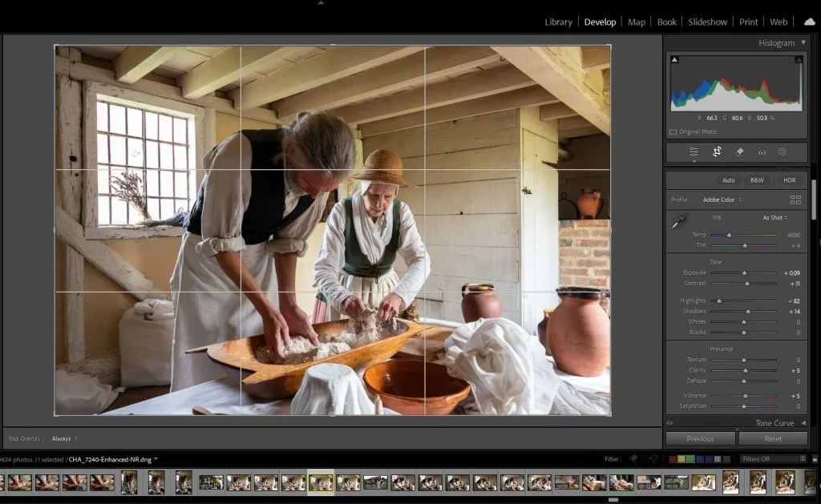Select the Basic adjustments tool icon
This screenshot has height=504, width=821.
696,151
